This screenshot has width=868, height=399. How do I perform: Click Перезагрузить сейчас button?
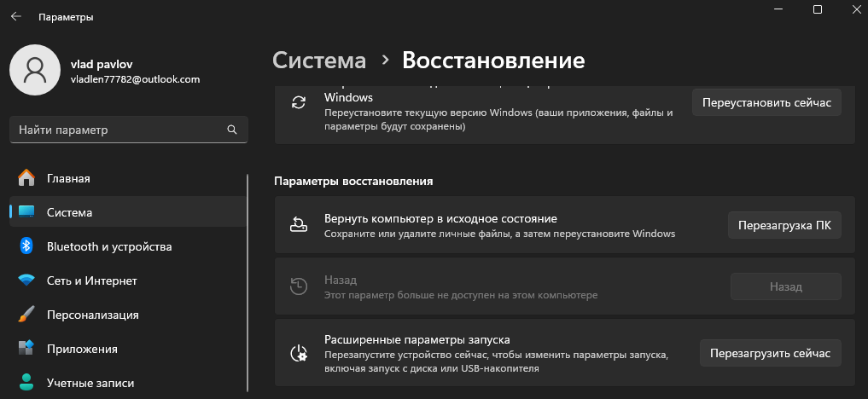(771, 353)
